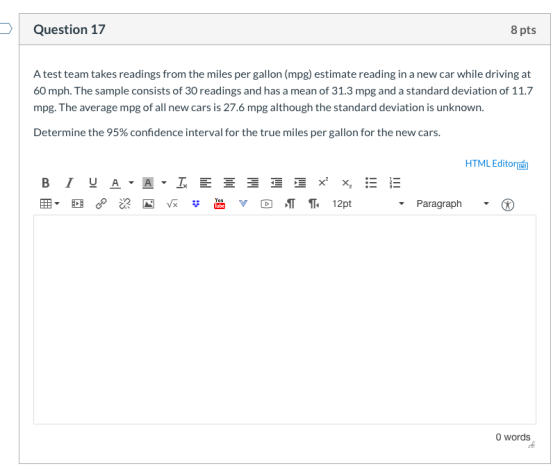
Task: Switch to the HTML Editor
Action: pyautogui.click(x=496, y=164)
